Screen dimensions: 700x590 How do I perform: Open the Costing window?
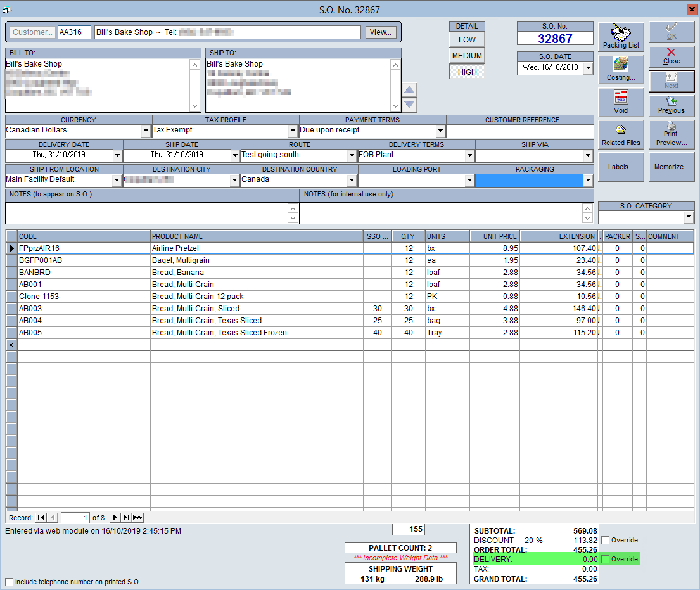tap(621, 69)
